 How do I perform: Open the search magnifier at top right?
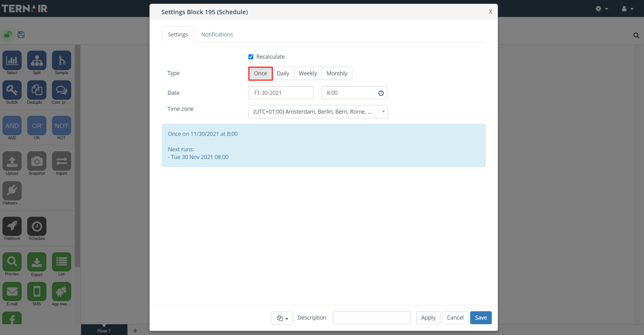(636, 35)
